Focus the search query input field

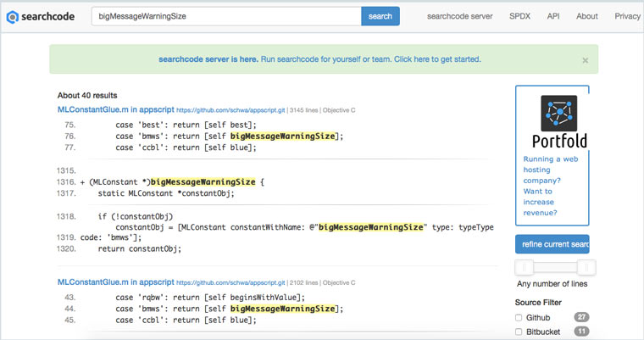coord(225,16)
